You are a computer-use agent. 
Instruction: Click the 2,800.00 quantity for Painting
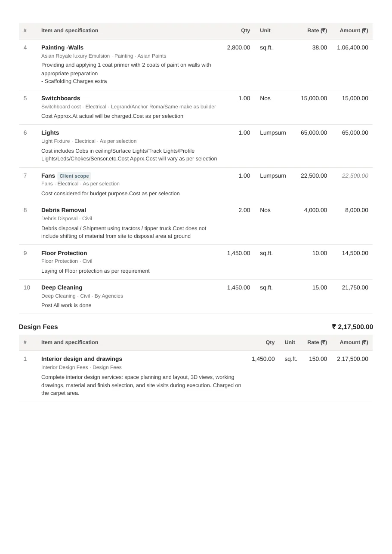coord(238,47)
